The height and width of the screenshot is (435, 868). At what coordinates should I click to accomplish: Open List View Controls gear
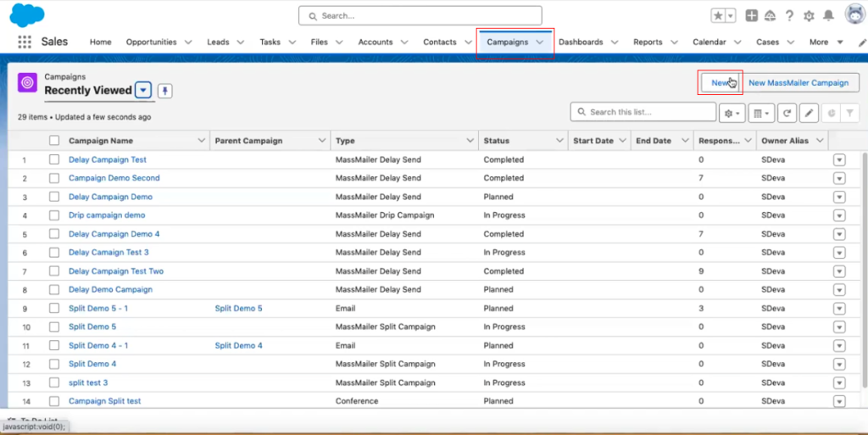(x=732, y=113)
